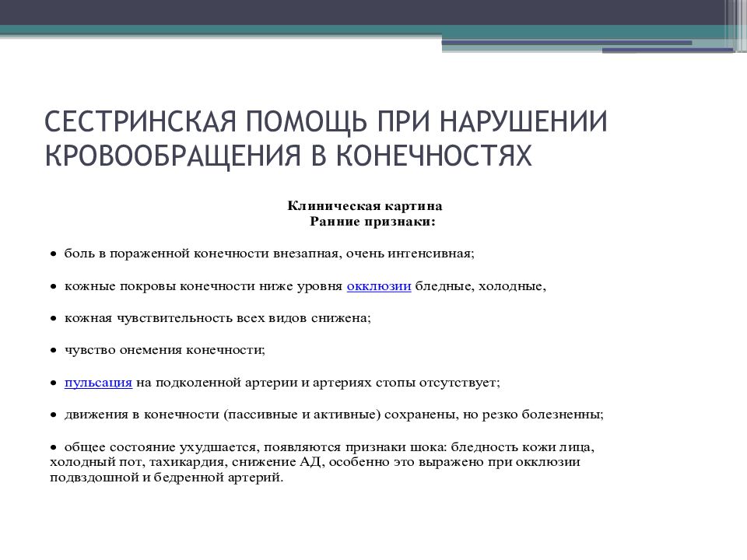
Task: Open the окклюзии hyperlink
Action: [x=378, y=285]
